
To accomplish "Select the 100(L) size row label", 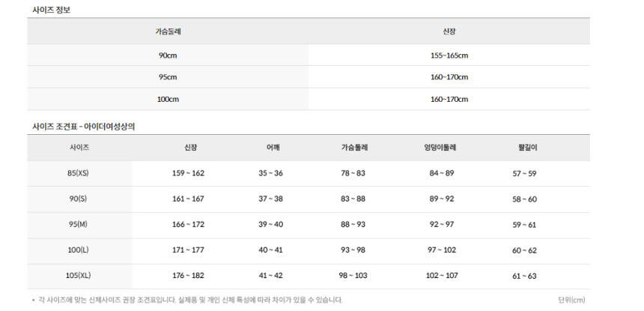I will click(78, 250).
